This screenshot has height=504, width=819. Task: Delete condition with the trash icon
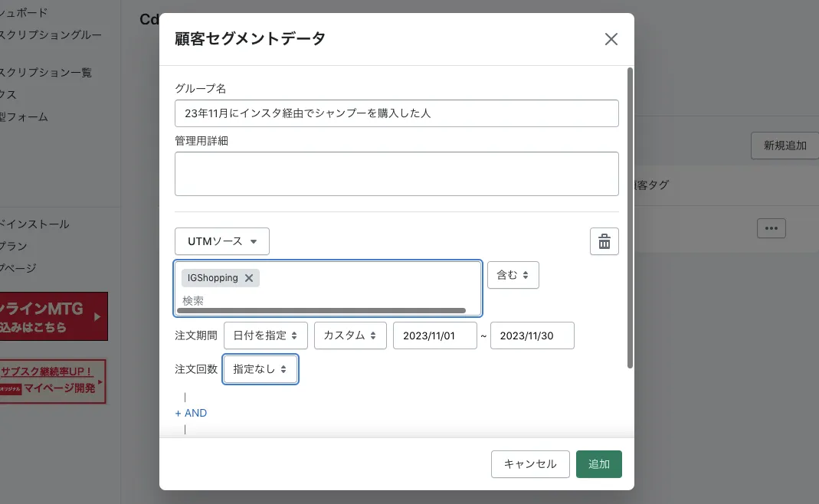[x=604, y=242]
